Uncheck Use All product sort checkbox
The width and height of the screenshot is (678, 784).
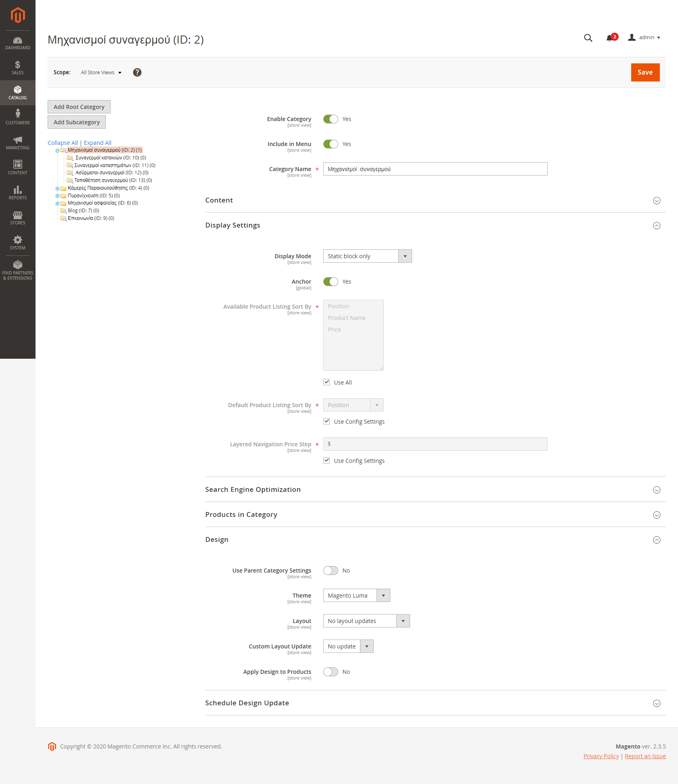coord(326,382)
